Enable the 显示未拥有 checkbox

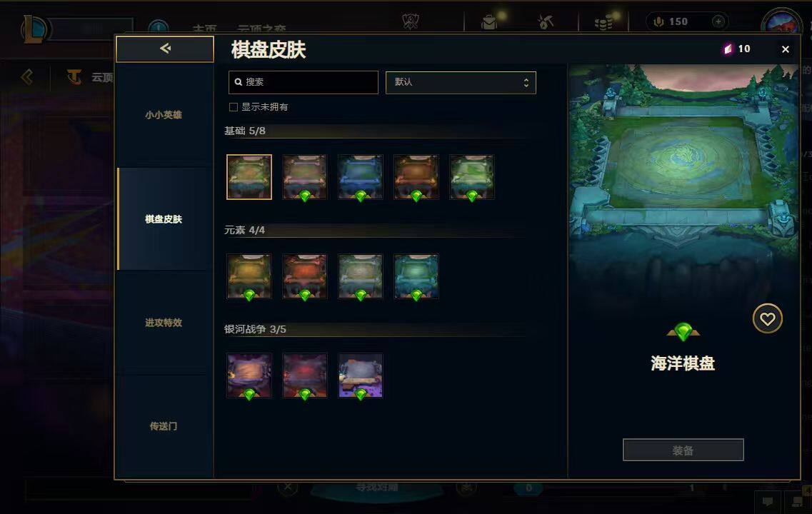click(x=234, y=107)
